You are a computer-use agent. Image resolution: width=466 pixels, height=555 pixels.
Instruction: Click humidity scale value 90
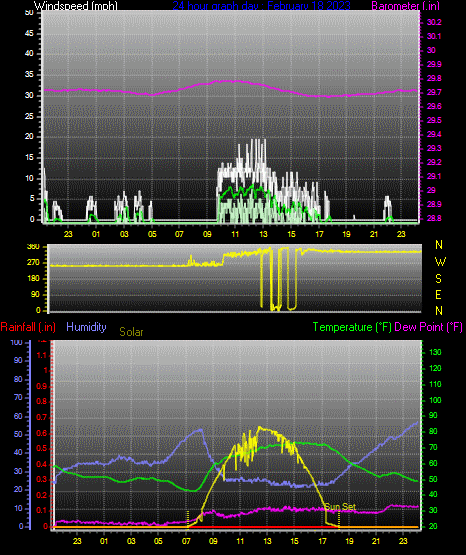[x=18, y=360]
